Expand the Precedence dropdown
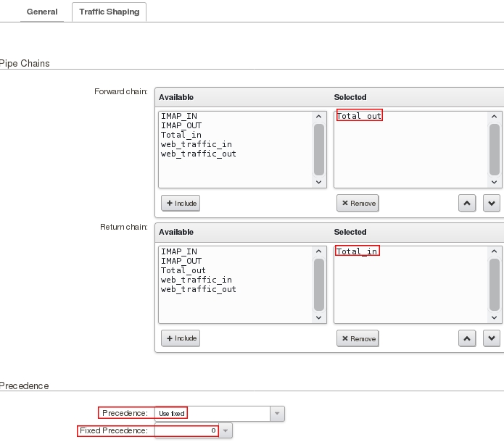Viewport: 504px width, 442px height. click(x=276, y=413)
